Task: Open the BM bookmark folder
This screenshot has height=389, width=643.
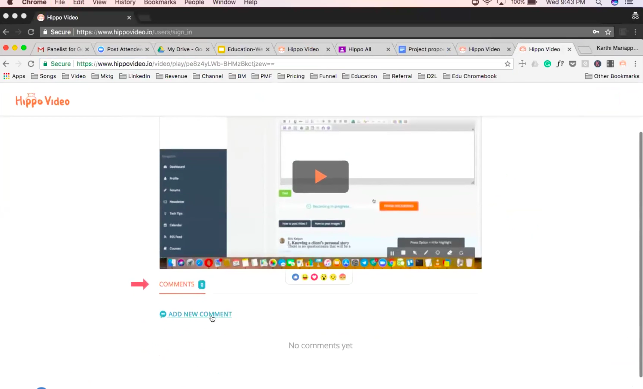Action: (237, 76)
